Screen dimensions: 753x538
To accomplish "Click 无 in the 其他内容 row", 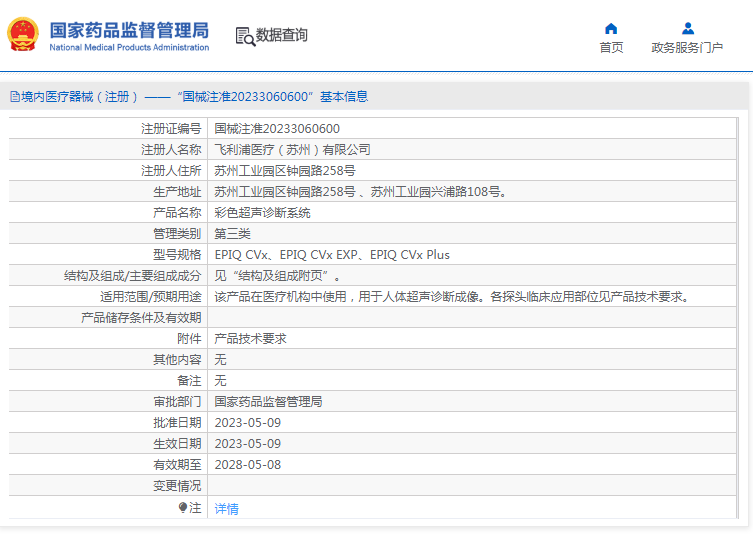I will tap(220, 360).
